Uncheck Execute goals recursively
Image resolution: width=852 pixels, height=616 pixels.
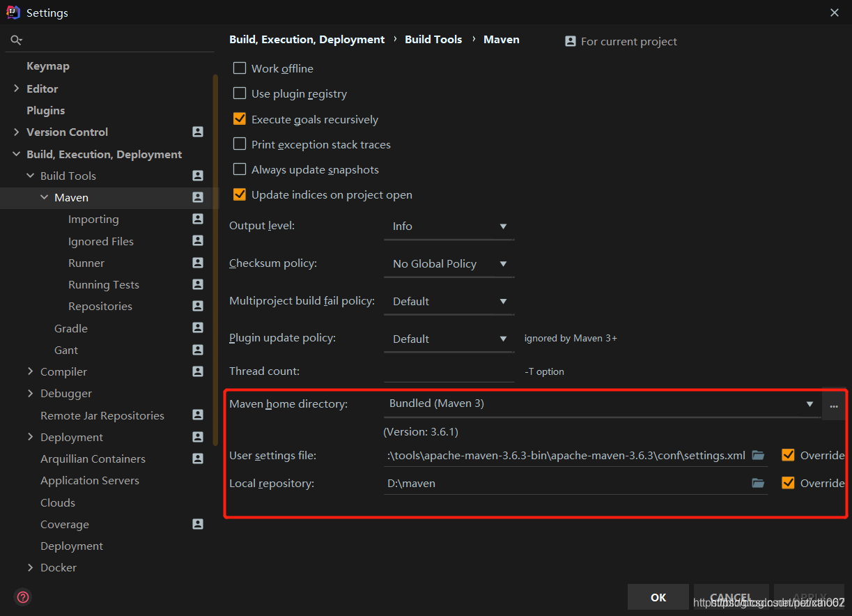click(240, 119)
